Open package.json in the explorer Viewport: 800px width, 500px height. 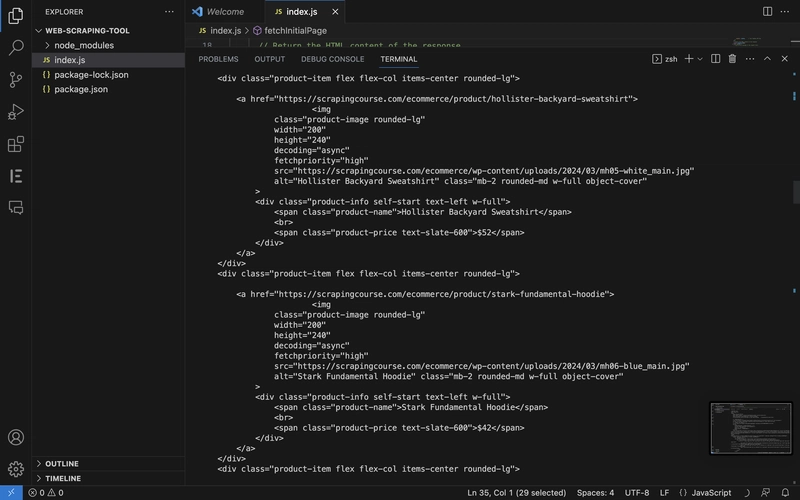tap(81, 89)
